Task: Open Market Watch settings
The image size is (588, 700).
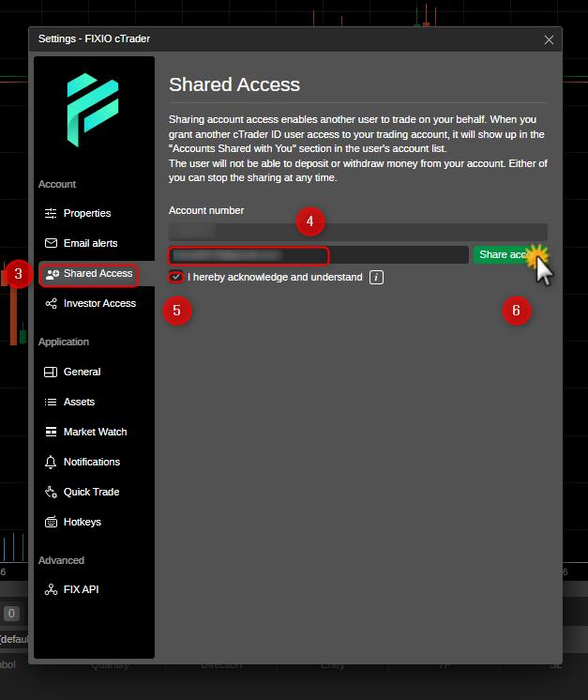Action: [x=95, y=432]
